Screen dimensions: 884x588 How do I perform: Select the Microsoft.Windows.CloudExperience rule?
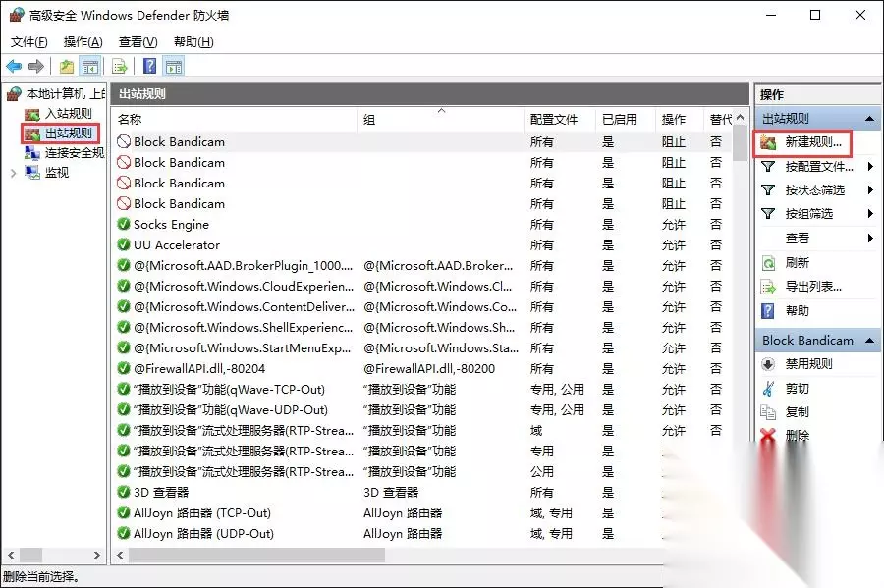pyautogui.click(x=422, y=286)
